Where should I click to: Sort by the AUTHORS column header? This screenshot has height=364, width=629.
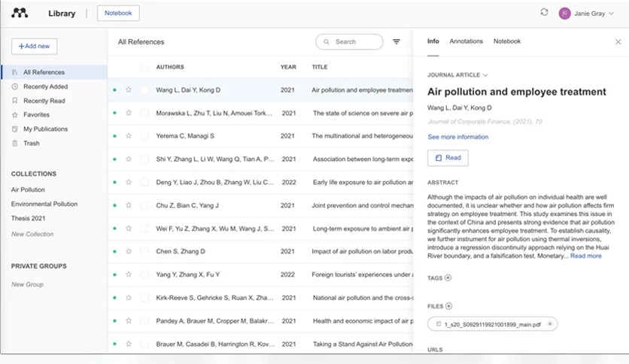(x=170, y=67)
